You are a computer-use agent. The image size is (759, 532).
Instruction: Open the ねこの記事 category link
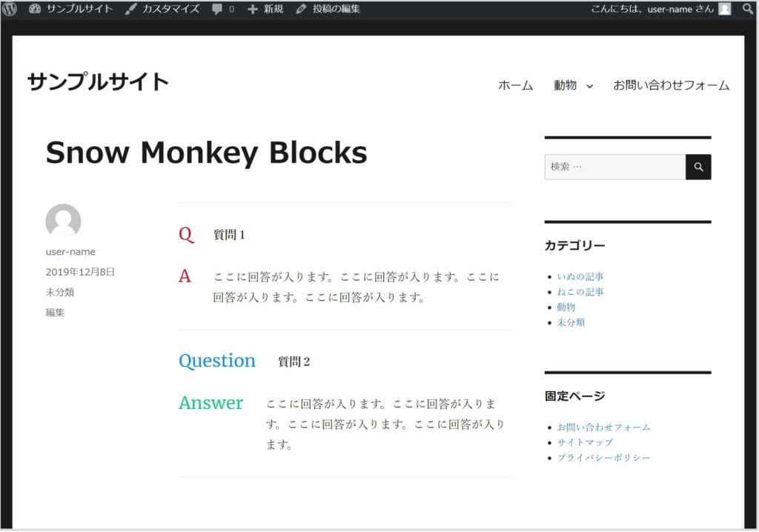click(580, 292)
